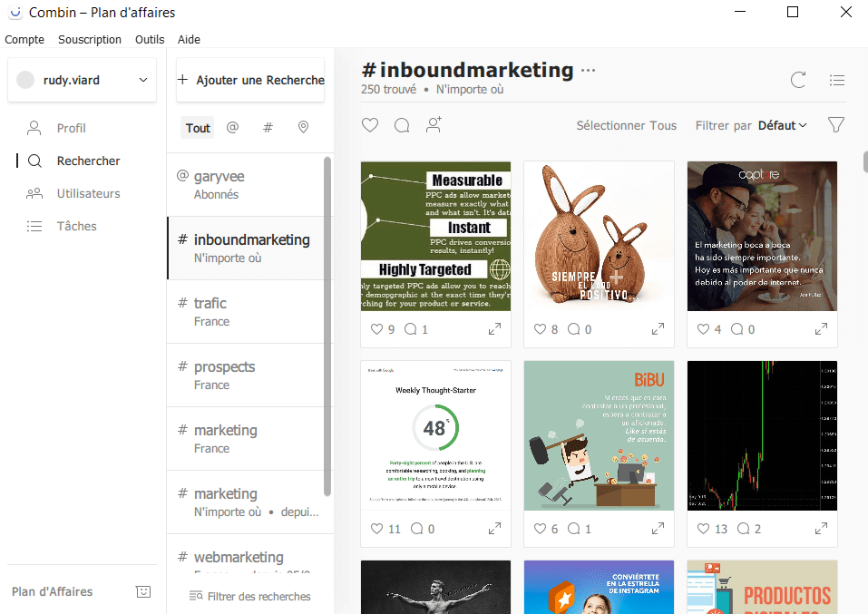Filter searches by hashtag type
Image resolution: width=868 pixels, height=614 pixels.
[x=268, y=127]
